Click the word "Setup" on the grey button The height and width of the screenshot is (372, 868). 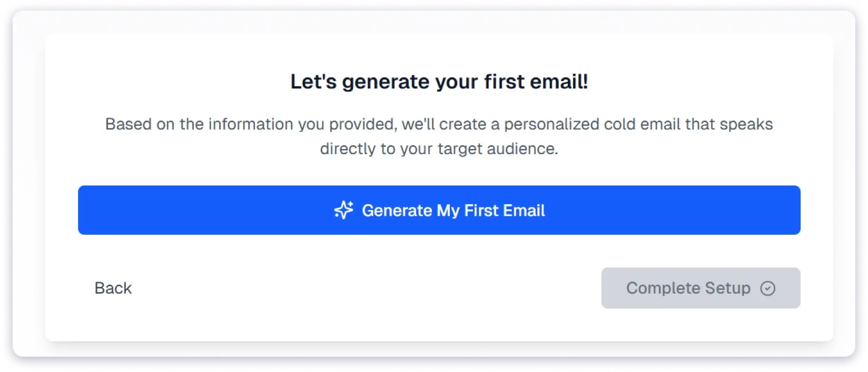click(x=727, y=288)
